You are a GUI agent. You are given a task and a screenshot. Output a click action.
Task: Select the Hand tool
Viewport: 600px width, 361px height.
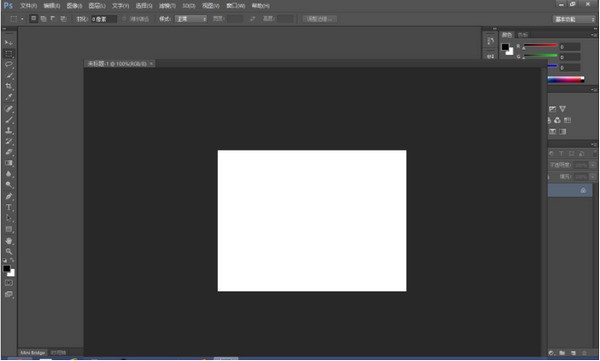pyautogui.click(x=8, y=241)
